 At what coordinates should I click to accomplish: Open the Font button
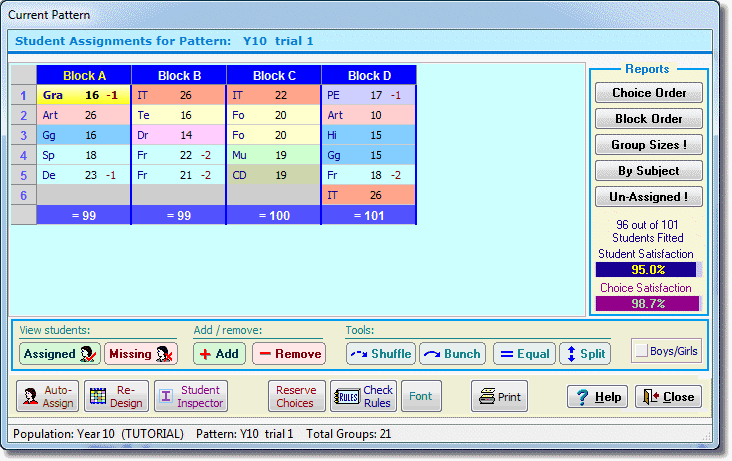tap(421, 396)
